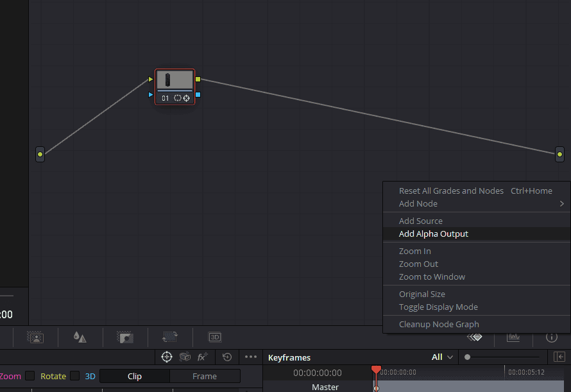Choose Add Alpha Output menu entry
571x392 pixels.
click(475, 234)
